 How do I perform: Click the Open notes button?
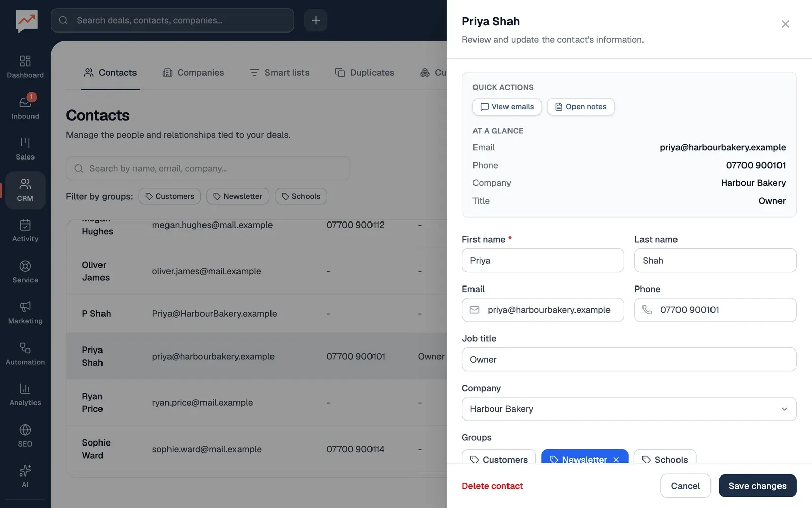[581, 107]
